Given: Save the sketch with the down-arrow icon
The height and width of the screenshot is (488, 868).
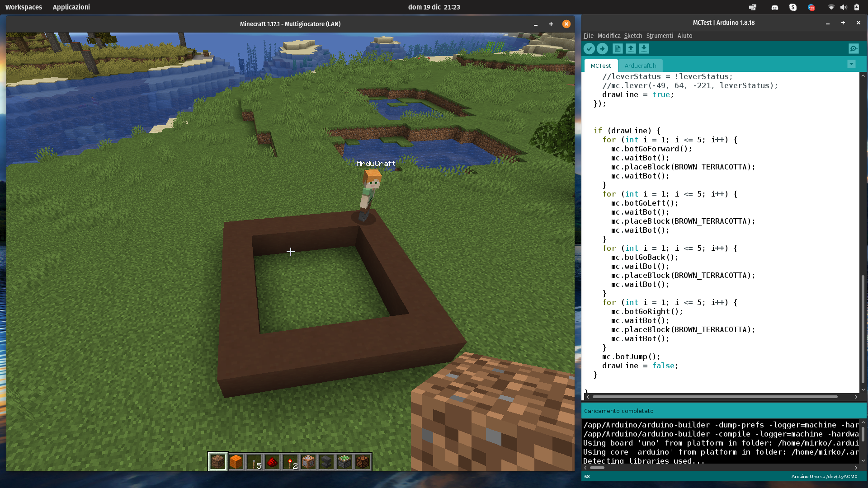Looking at the screenshot, I should 644,49.
